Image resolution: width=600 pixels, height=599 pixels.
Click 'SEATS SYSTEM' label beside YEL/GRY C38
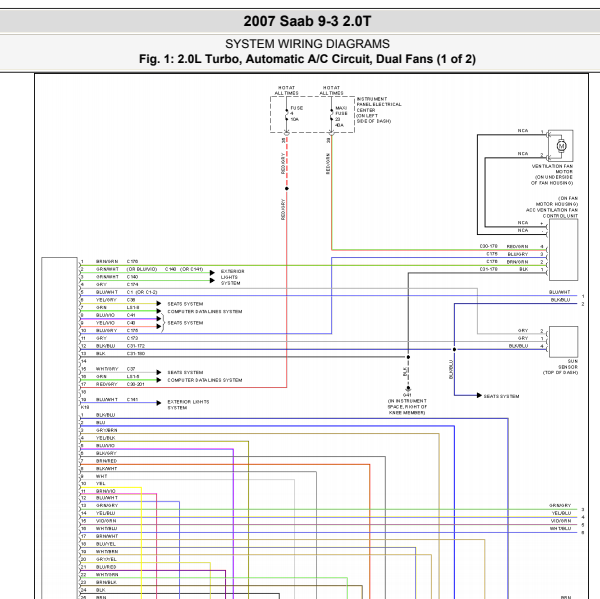pos(185,304)
